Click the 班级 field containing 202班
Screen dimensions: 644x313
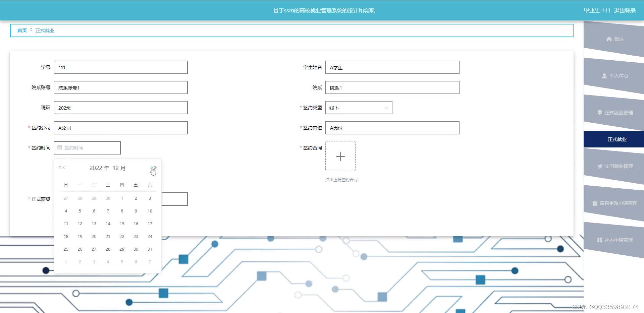(121, 108)
